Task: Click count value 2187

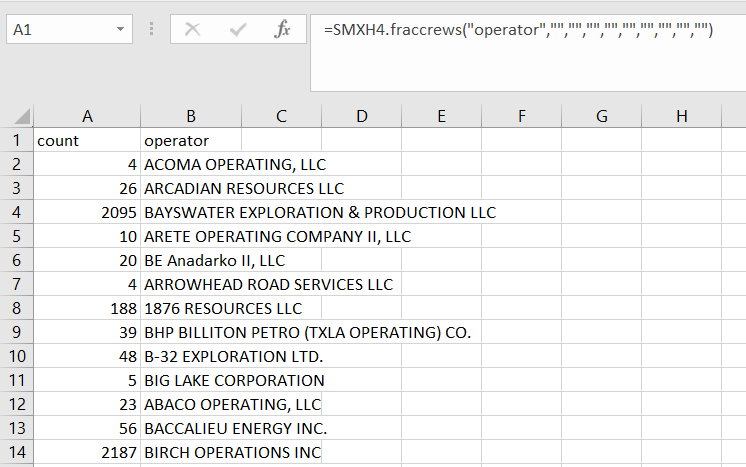Action: click(118, 452)
